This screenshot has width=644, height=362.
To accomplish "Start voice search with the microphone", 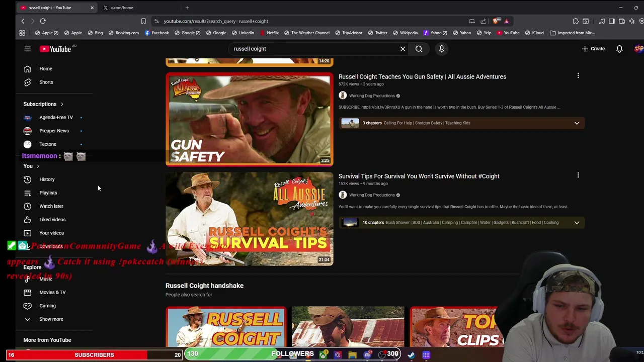I will point(441,49).
